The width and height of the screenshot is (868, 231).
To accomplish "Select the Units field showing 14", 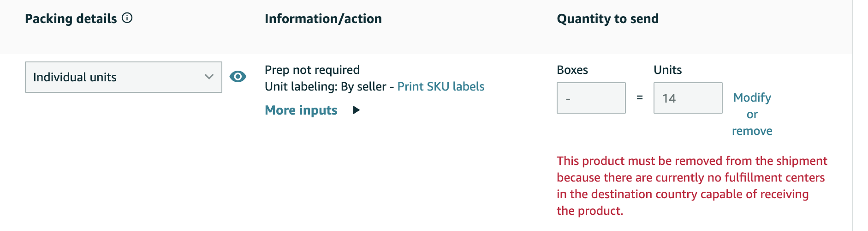I will pos(688,98).
